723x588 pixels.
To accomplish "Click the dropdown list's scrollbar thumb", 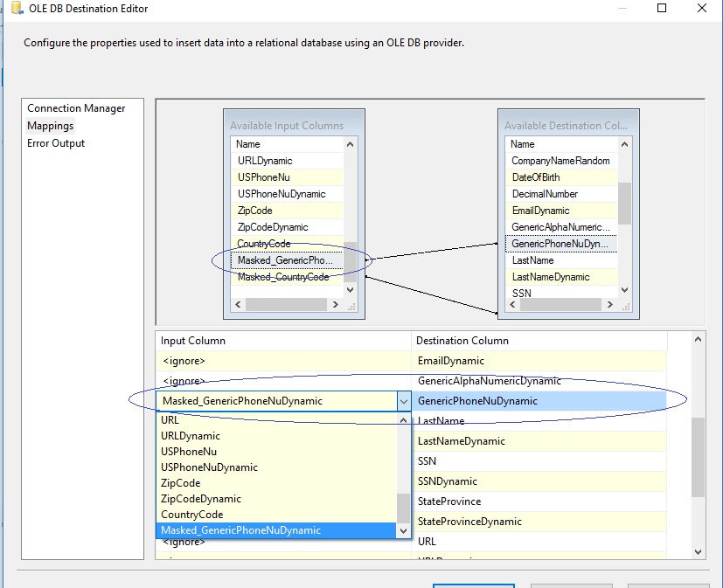I will coord(403,508).
